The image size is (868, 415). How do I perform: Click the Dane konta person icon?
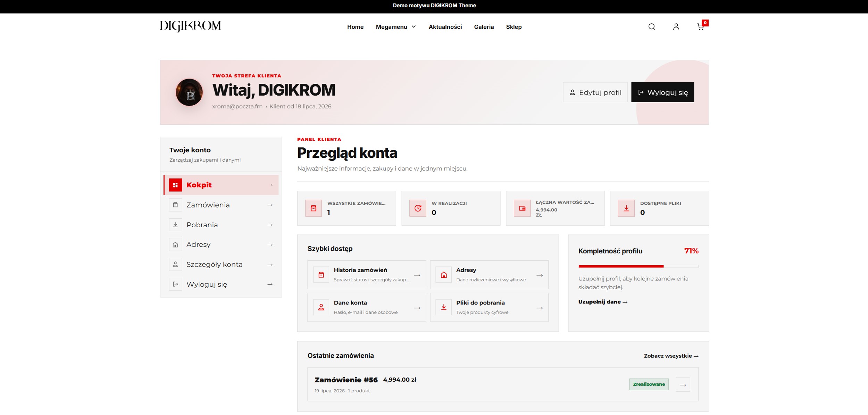[x=321, y=307]
